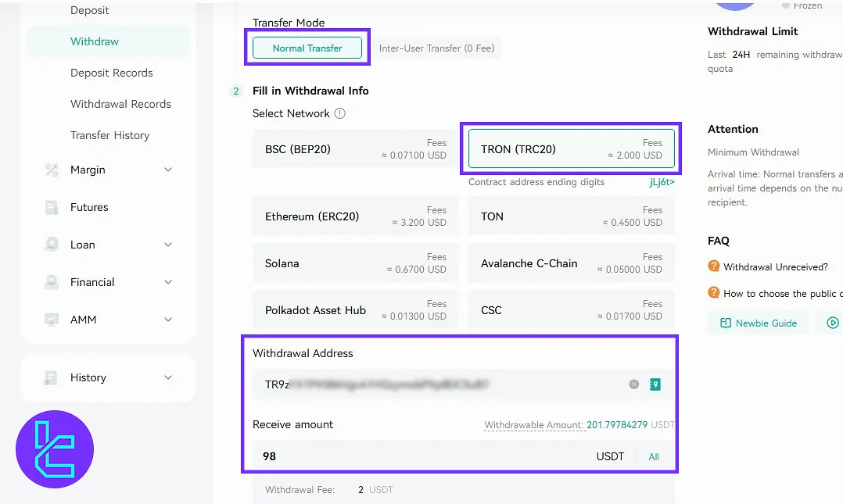Viewport: 843px width, 504px height.
Task: Open the Loan sidebar icon
Action: coord(52,245)
